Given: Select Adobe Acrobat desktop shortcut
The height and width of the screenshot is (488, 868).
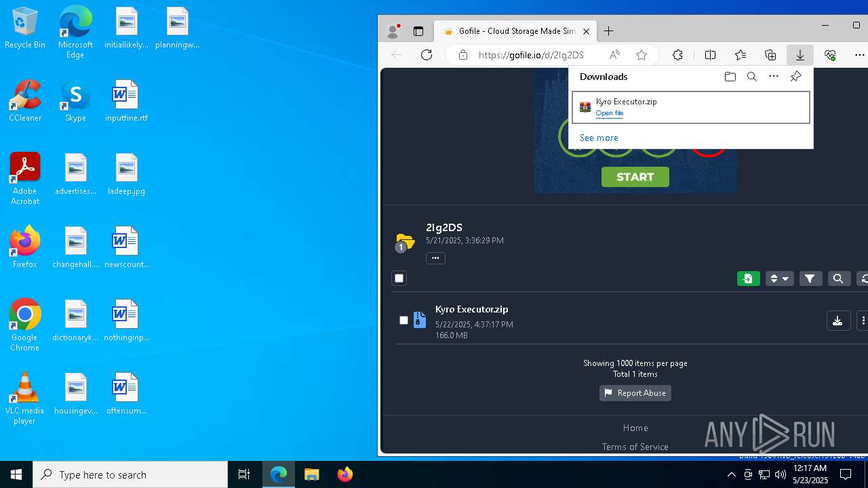Looking at the screenshot, I should [x=25, y=179].
